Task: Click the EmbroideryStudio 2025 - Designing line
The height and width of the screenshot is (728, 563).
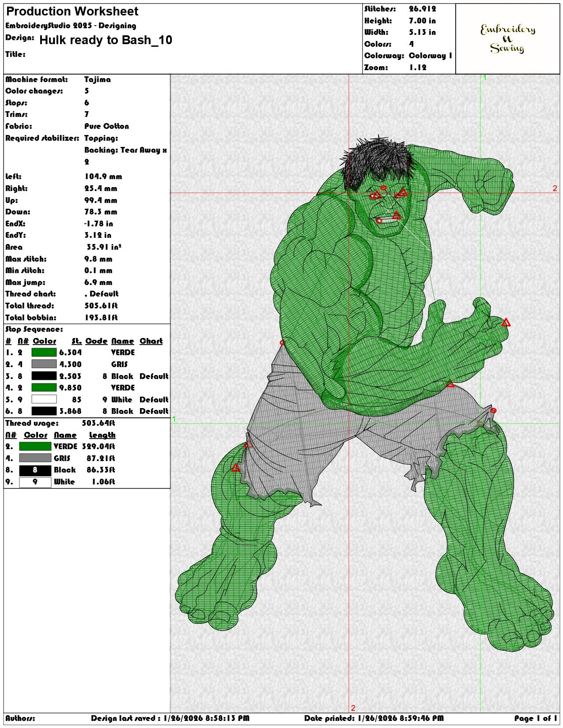Action: 71,26
